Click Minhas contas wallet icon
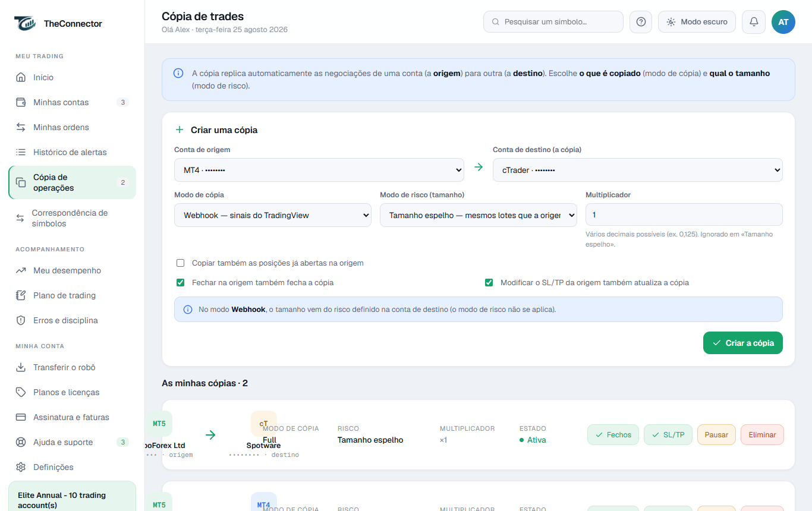The image size is (812, 511). click(x=21, y=102)
